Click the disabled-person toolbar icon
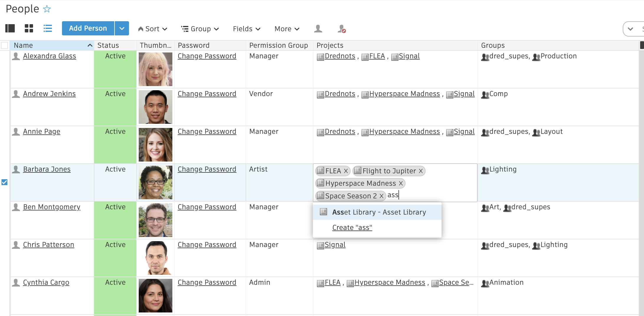 (x=341, y=29)
